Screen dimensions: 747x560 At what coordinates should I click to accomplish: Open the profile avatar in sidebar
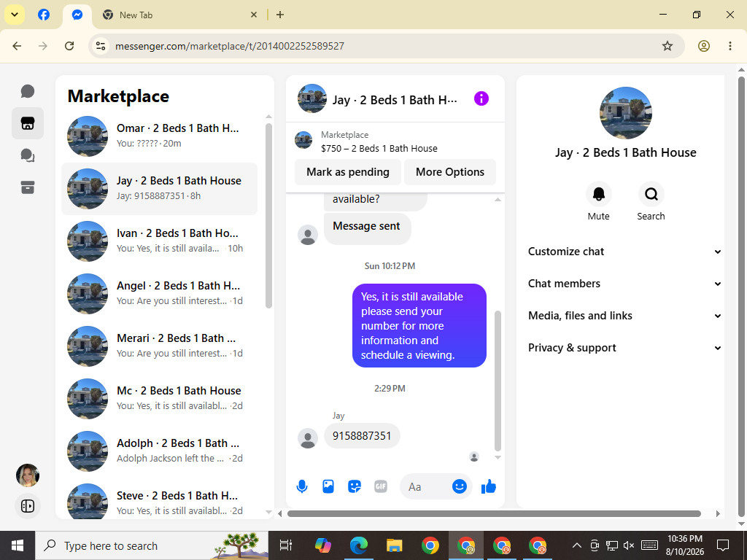tap(28, 475)
